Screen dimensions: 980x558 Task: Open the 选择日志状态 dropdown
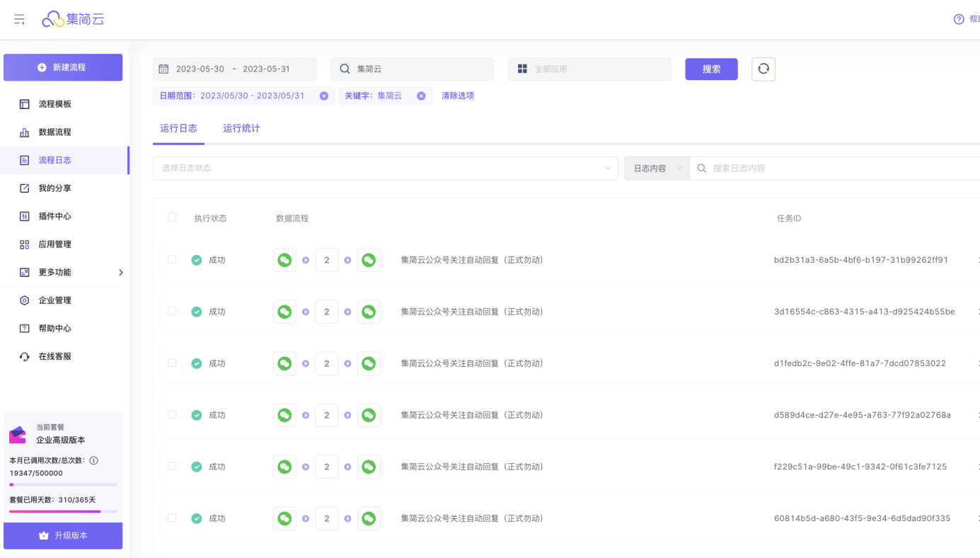click(386, 169)
